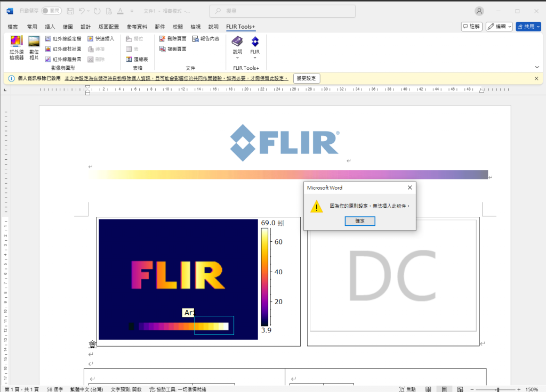Open the user account profile icon
The height and width of the screenshot is (392, 546).
tap(479, 11)
